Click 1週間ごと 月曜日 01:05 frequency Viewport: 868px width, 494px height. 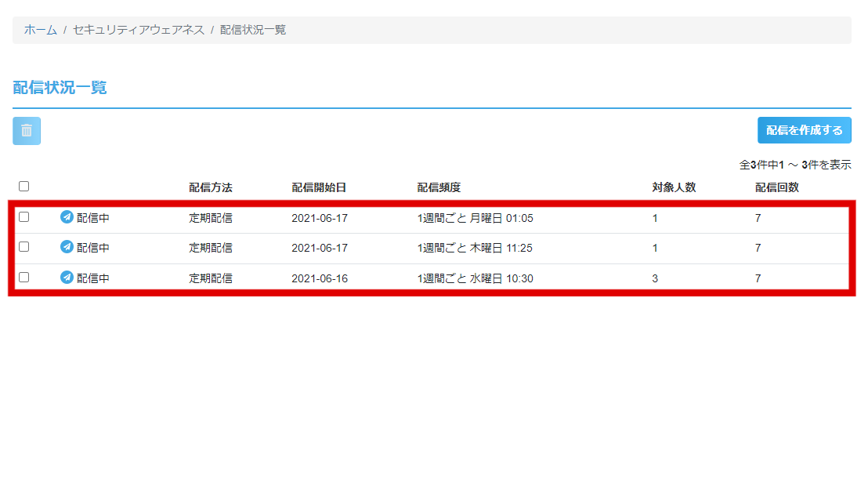point(475,218)
